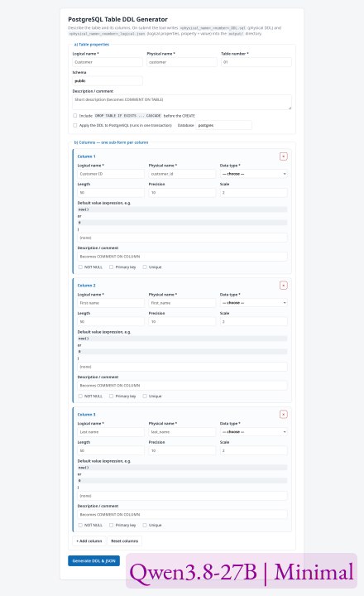Click the table Description / comment textarea
This screenshot has height=596, width=364.
pos(182,103)
